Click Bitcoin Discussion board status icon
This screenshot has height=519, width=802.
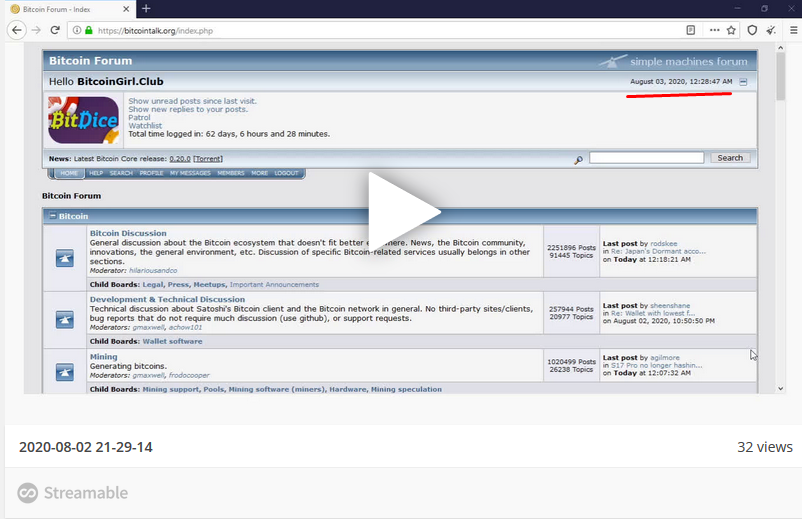[64, 258]
